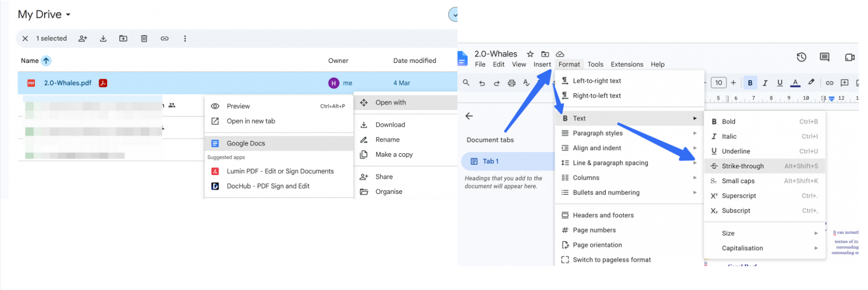Click the trash bin icon in Drive toolbar
Viewport: 868px width, 290px height.
144,38
